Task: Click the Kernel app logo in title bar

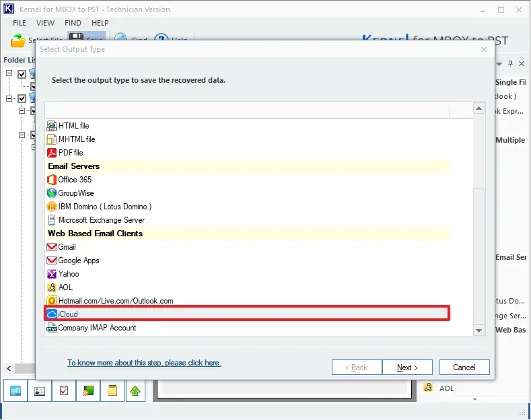Action: click(x=9, y=9)
